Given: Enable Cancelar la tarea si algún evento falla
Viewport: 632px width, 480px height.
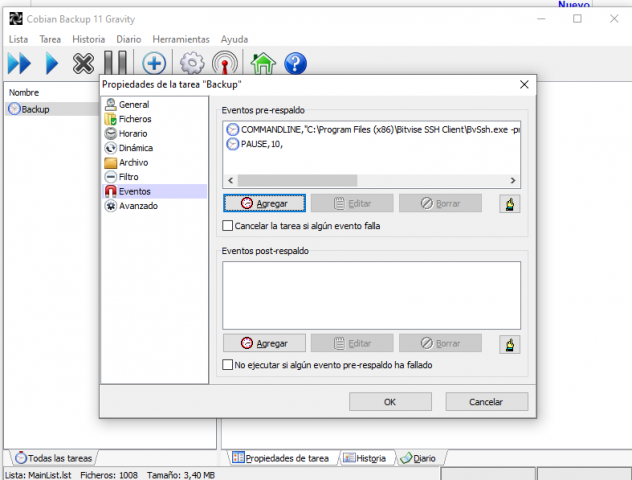Looking at the screenshot, I should (x=228, y=226).
